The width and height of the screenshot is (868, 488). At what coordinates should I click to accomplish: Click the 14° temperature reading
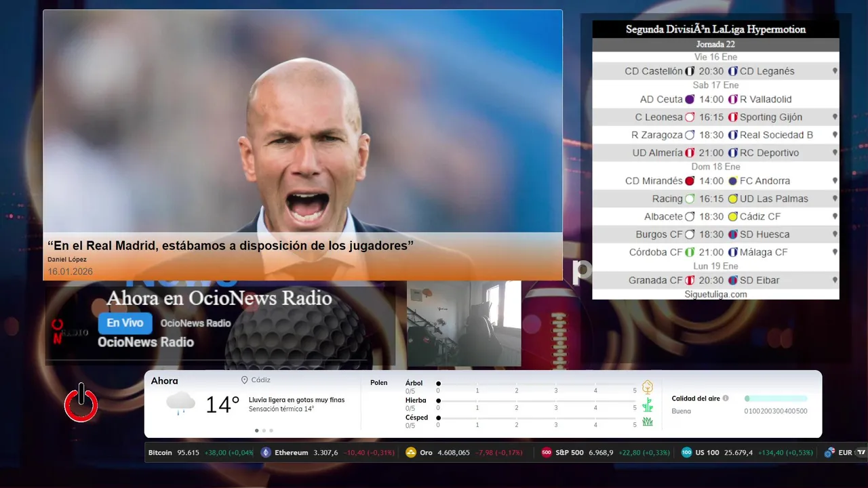click(x=222, y=405)
